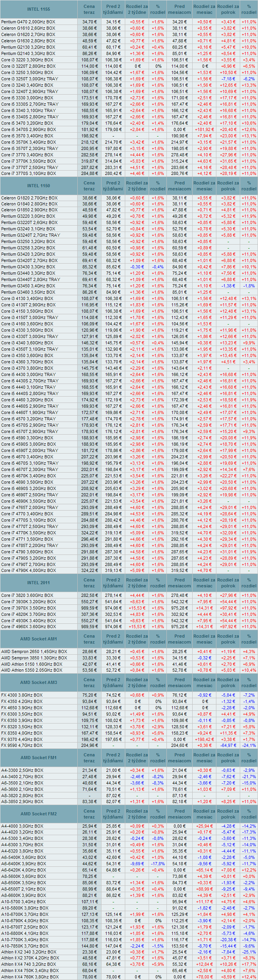The width and height of the screenshot is (258, 980).
Task: Click current price 146,32 € of Core i3 4340
Action: point(89,343)
